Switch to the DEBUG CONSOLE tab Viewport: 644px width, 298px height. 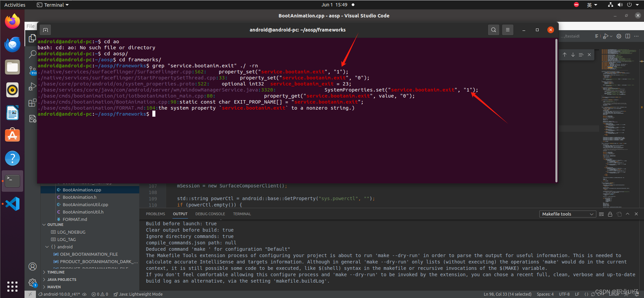(x=210, y=214)
